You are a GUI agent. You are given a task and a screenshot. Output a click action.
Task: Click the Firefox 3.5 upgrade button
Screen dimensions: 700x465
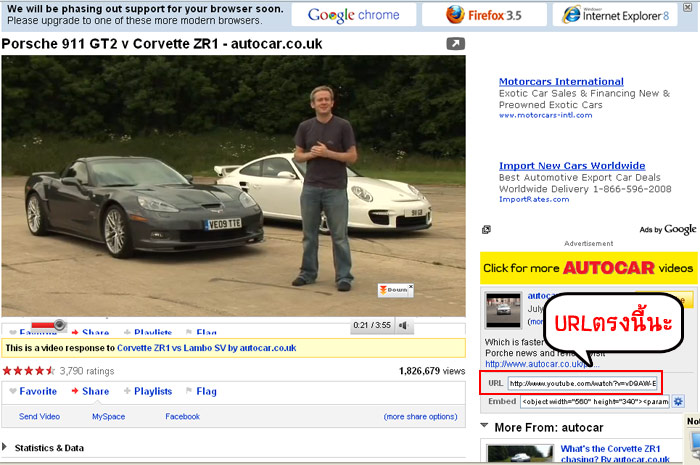(x=484, y=15)
